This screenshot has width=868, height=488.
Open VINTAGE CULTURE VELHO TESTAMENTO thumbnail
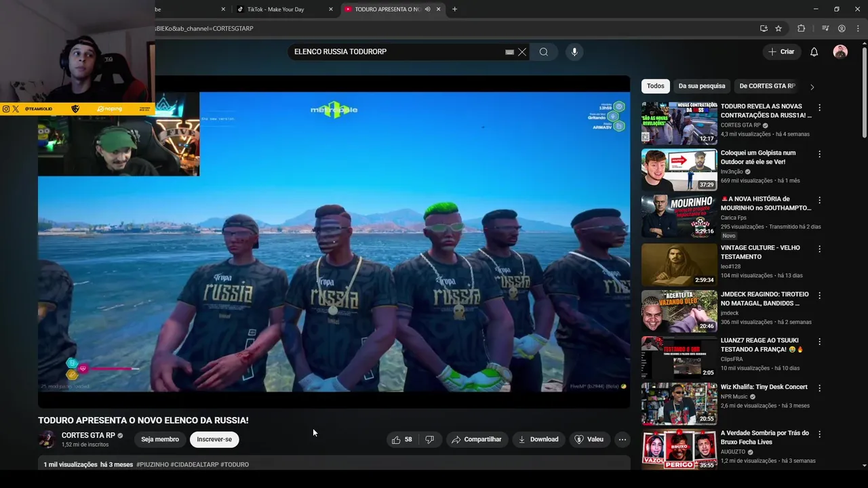679,264
